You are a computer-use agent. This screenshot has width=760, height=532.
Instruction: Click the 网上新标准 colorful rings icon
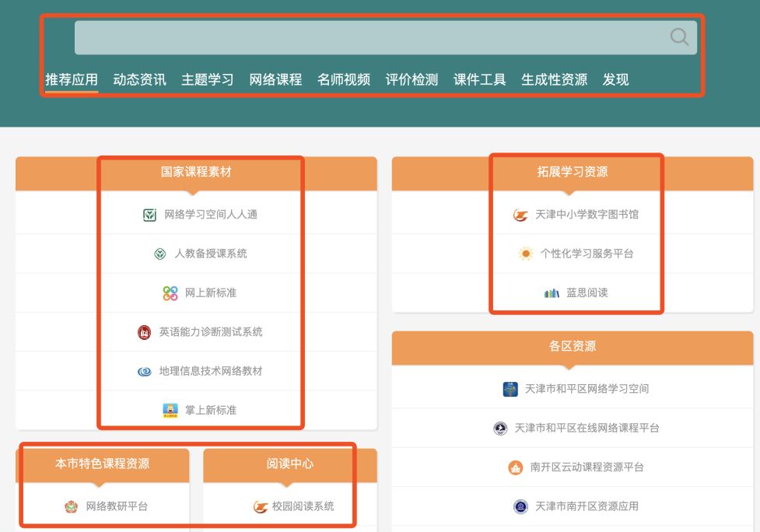pyautogui.click(x=170, y=293)
